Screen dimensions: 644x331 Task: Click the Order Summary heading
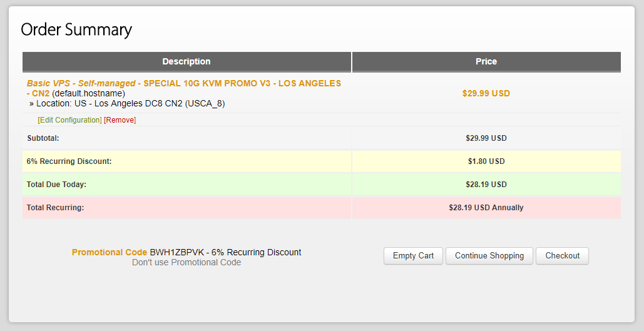(76, 29)
